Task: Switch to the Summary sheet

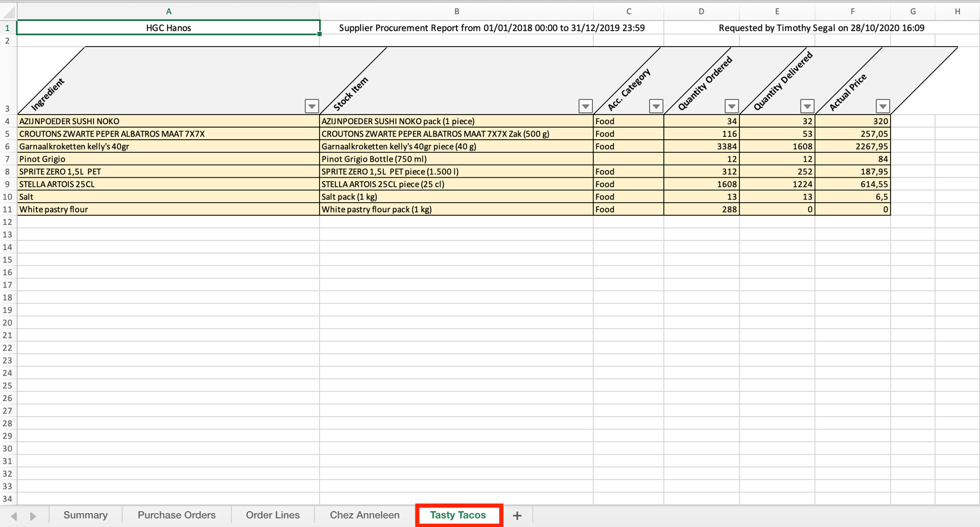Action: pyautogui.click(x=85, y=515)
